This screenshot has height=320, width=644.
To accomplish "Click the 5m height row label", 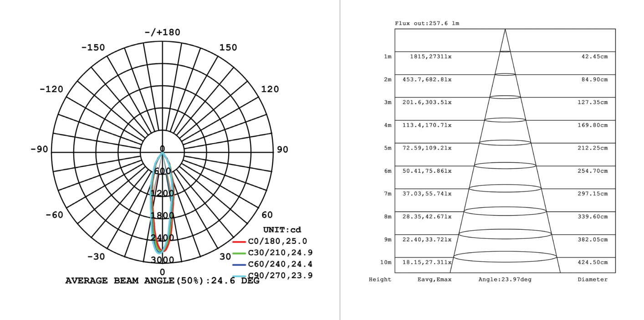I will 388,148.
